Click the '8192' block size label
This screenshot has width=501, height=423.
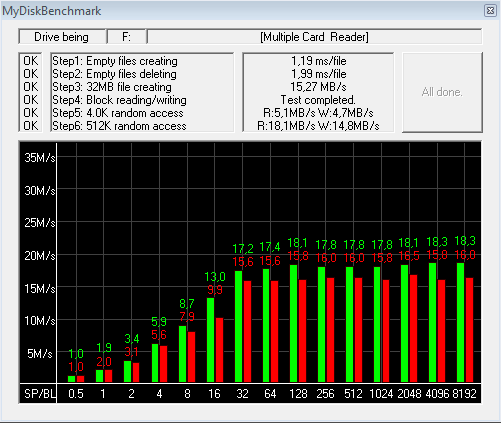465,394
